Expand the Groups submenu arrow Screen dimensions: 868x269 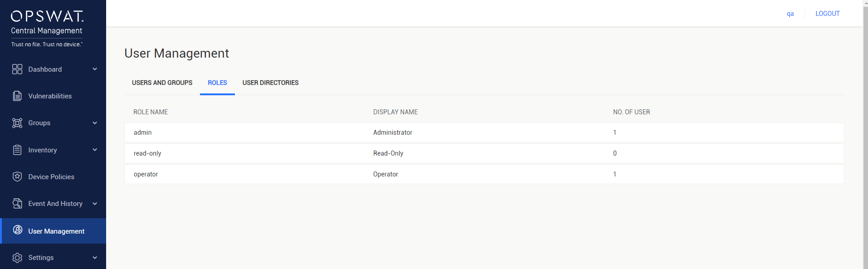click(x=95, y=123)
